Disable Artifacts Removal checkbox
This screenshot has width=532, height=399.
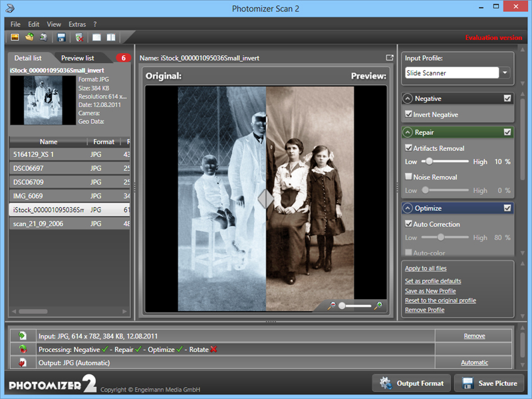click(x=409, y=148)
